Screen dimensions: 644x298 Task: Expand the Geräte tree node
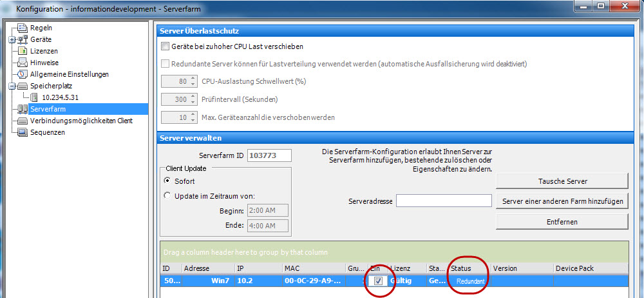[x=12, y=39]
